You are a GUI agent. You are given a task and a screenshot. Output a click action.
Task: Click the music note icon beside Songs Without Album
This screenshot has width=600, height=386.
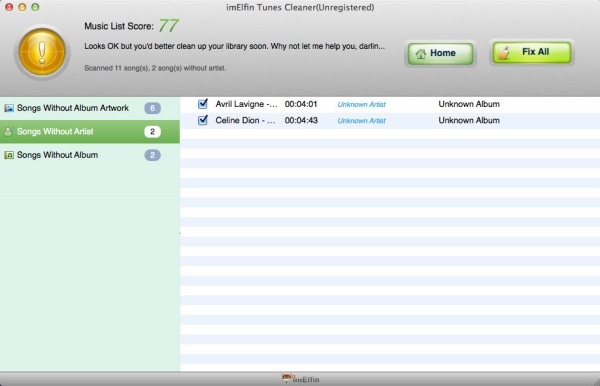9,155
